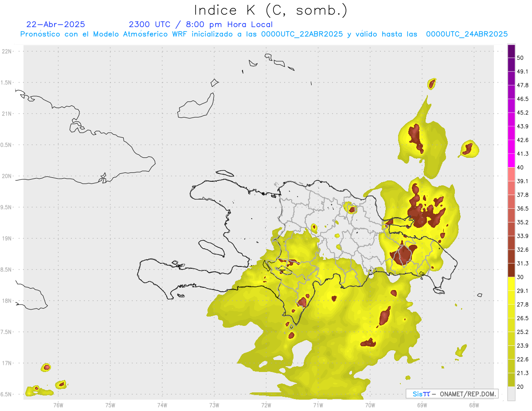Click the latitude label '22N'

[6, 51]
